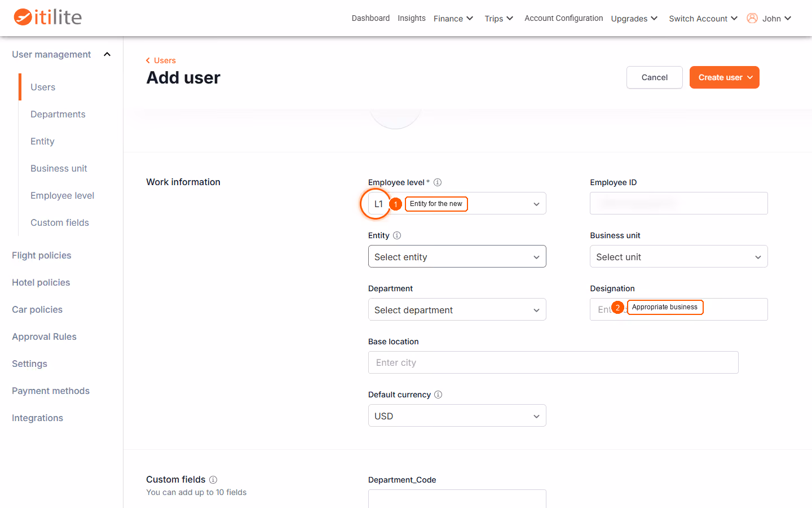Click the Create user button
The width and height of the screenshot is (812, 508).
click(725, 77)
